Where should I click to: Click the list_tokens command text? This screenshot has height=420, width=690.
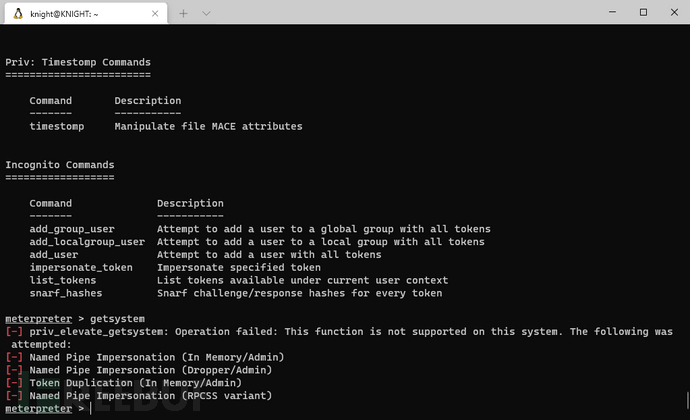pyautogui.click(x=62, y=280)
